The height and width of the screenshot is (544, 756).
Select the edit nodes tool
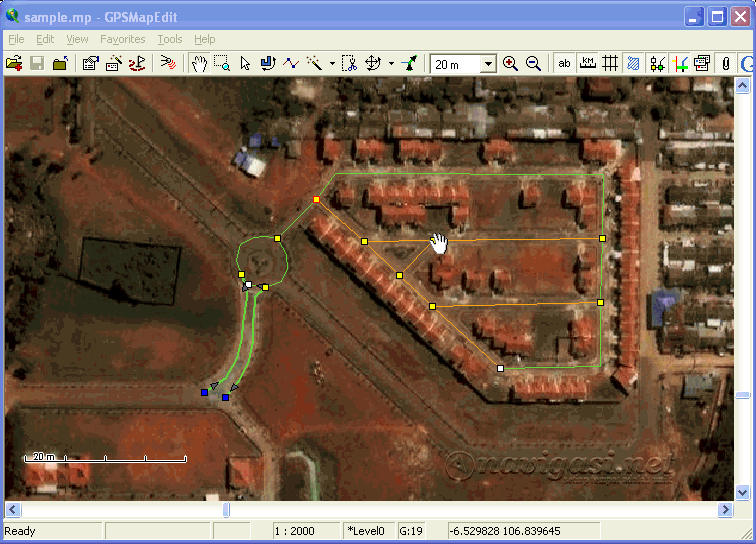click(268, 63)
